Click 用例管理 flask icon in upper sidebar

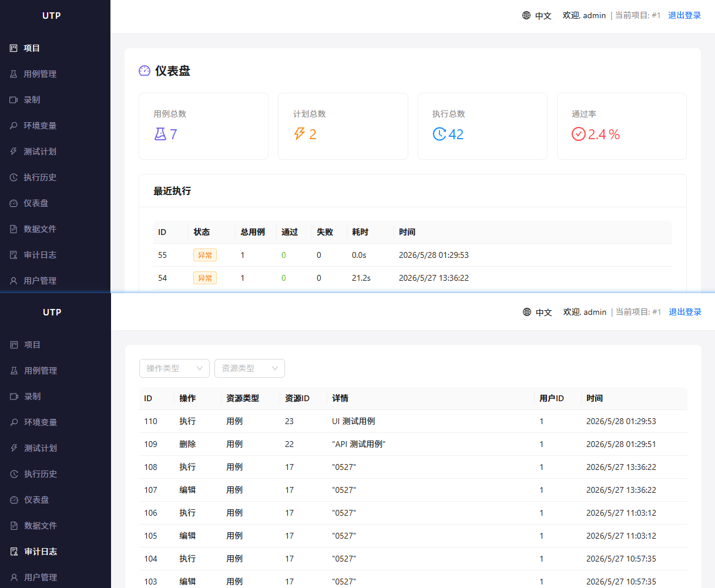click(14, 74)
